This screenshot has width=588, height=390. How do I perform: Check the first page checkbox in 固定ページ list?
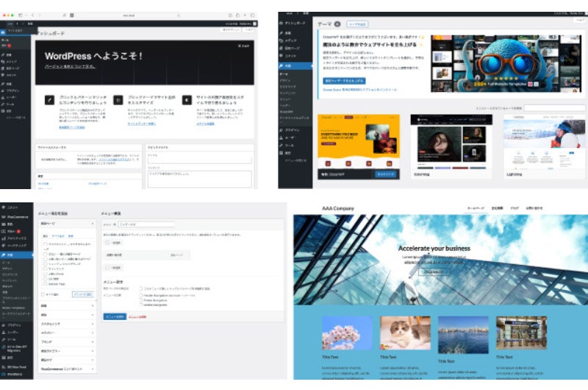[x=46, y=244]
